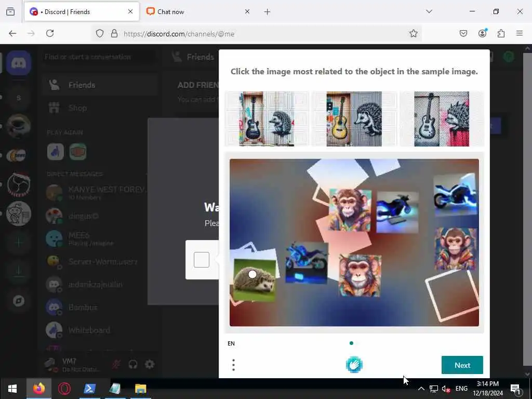Reload the current page
The height and width of the screenshot is (399, 532).
point(50,33)
